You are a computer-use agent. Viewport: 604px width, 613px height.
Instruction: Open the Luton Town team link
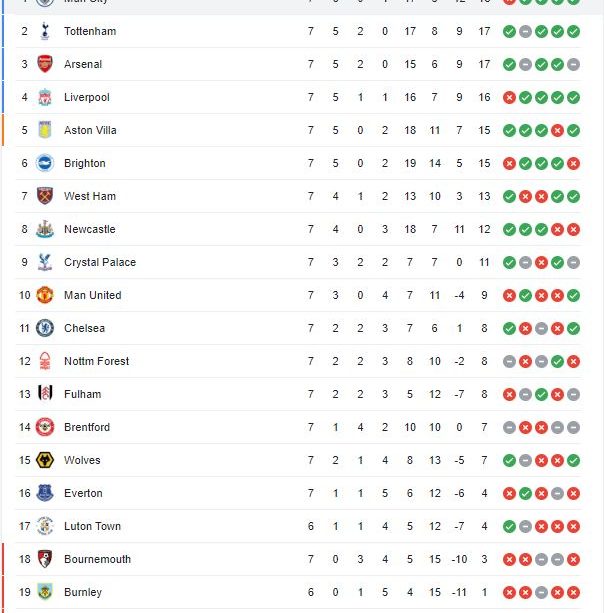pos(92,526)
